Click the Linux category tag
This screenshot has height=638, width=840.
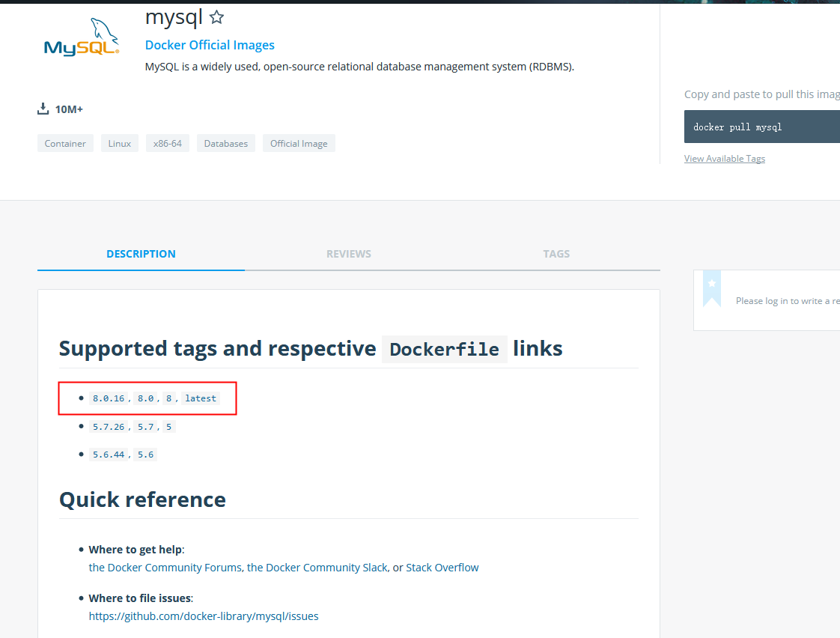(120, 143)
